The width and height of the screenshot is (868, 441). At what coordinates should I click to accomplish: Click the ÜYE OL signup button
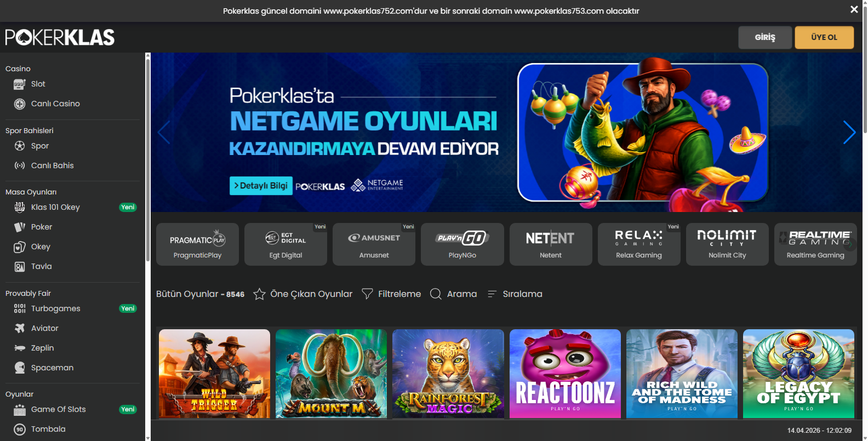pos(824,37)
